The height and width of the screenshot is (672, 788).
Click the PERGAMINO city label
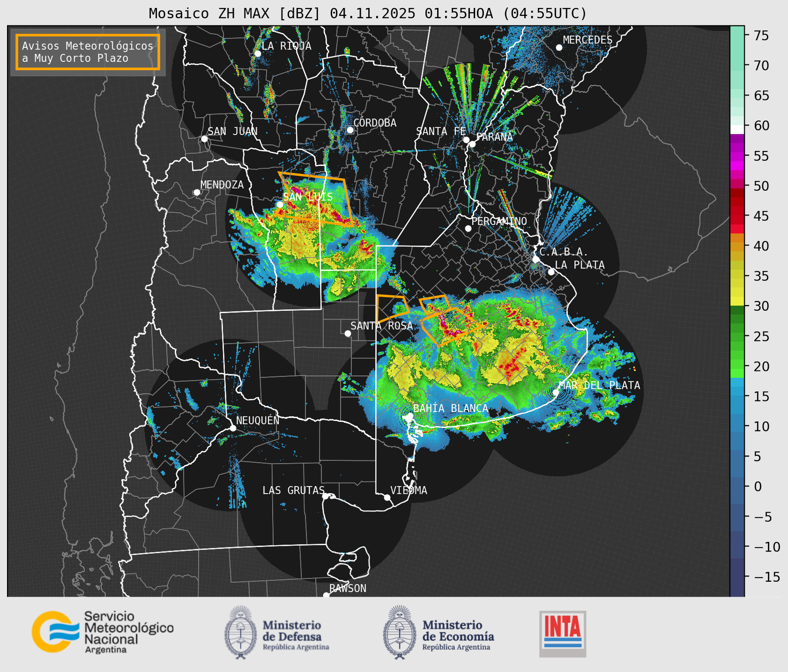point(499,221)
